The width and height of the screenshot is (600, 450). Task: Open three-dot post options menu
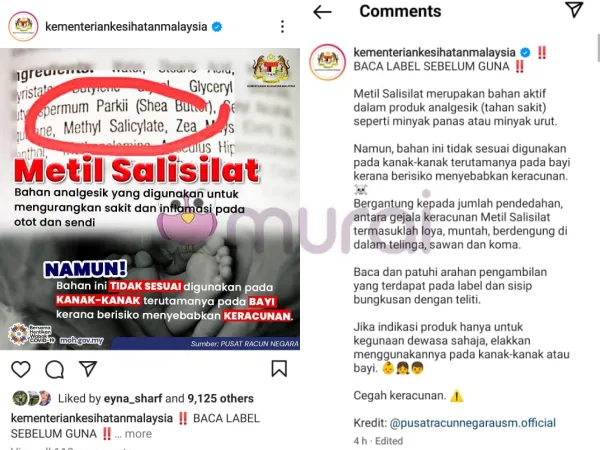tap(282, 26)
